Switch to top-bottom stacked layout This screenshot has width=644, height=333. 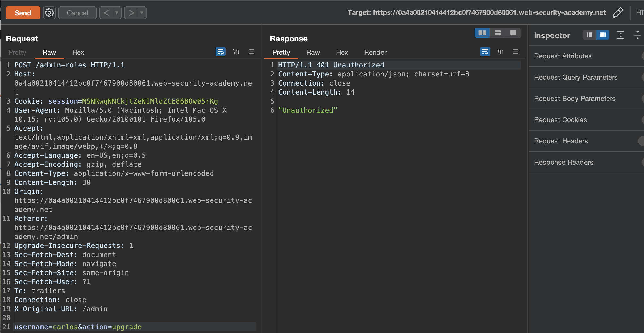[497, 33]
